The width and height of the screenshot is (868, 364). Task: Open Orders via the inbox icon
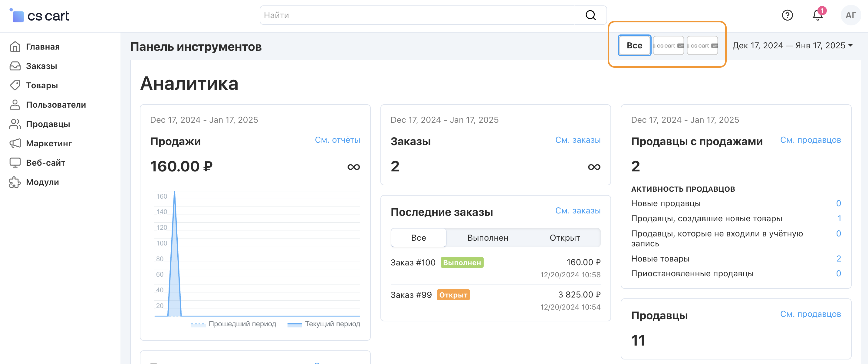15,66
